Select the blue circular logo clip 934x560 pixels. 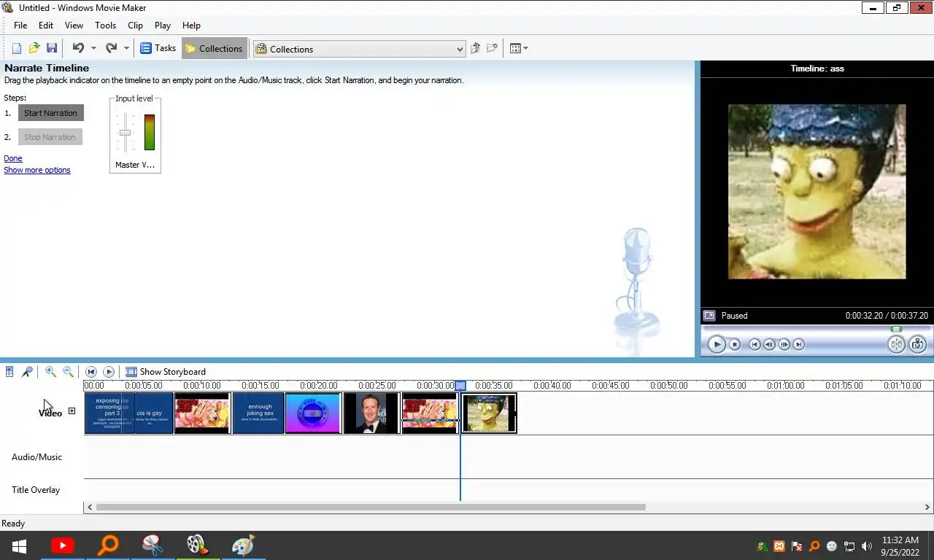point(313,413)
